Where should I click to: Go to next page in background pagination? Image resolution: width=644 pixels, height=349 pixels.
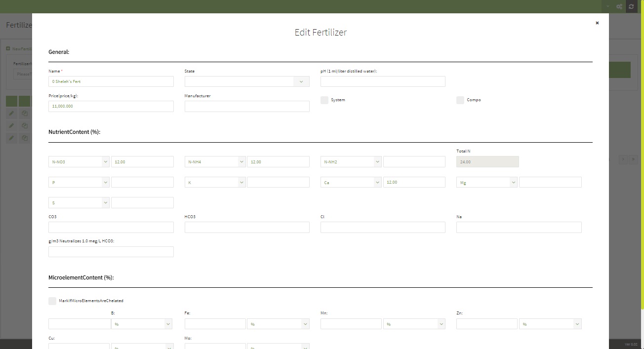pos(623,159)
